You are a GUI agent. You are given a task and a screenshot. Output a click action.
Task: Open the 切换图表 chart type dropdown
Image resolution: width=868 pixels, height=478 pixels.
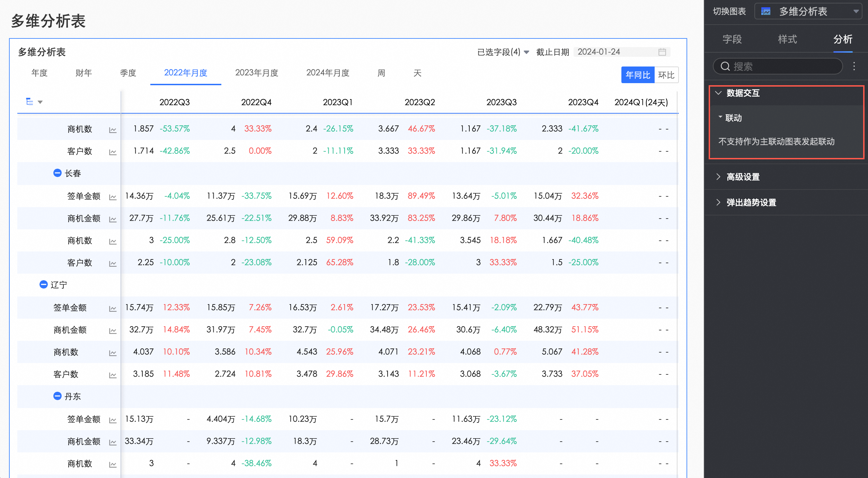[807, 11]
